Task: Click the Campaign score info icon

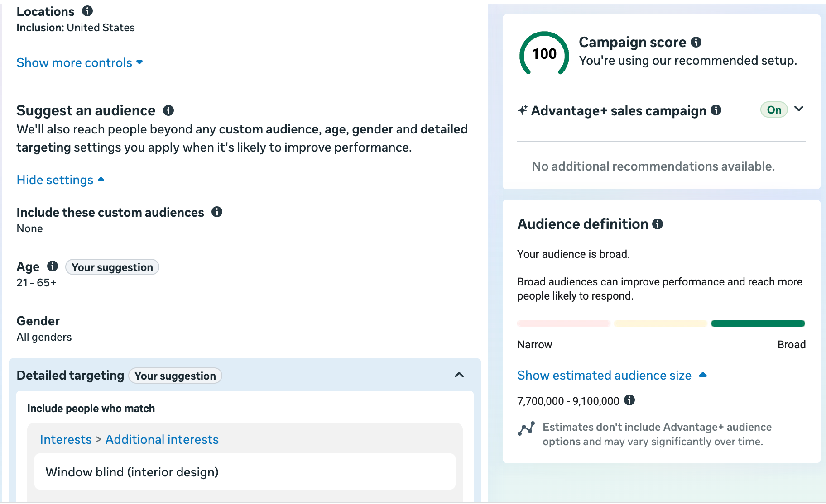Action: coord(696,42)
